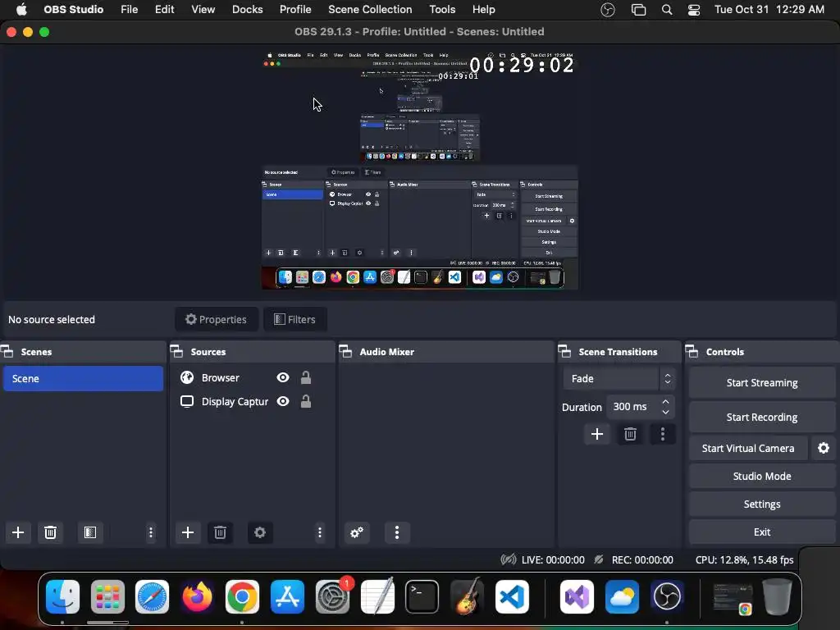Undock the Audio Mixer panel via dock icon
This screenshot has width=840, height=630.
coord(345,352)
